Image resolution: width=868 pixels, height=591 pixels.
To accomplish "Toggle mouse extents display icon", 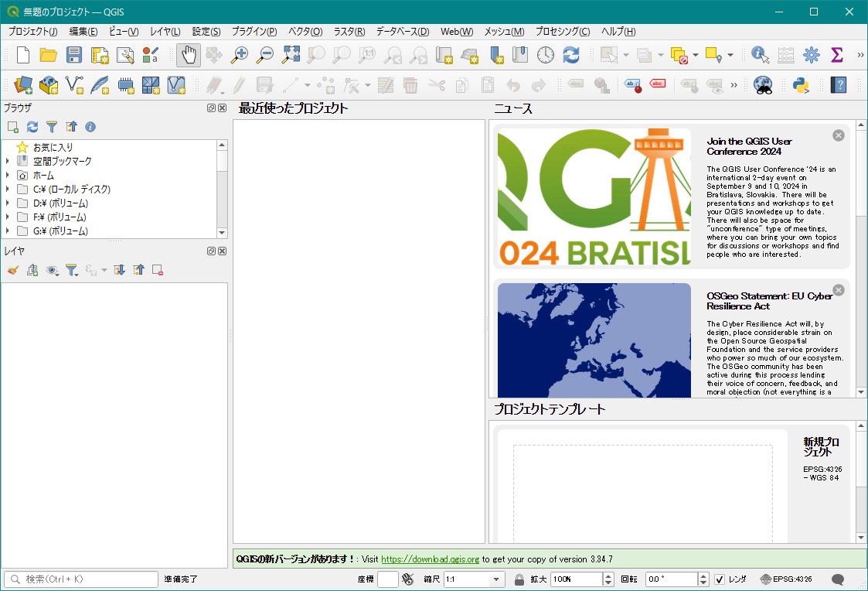I will pos(407,579).
